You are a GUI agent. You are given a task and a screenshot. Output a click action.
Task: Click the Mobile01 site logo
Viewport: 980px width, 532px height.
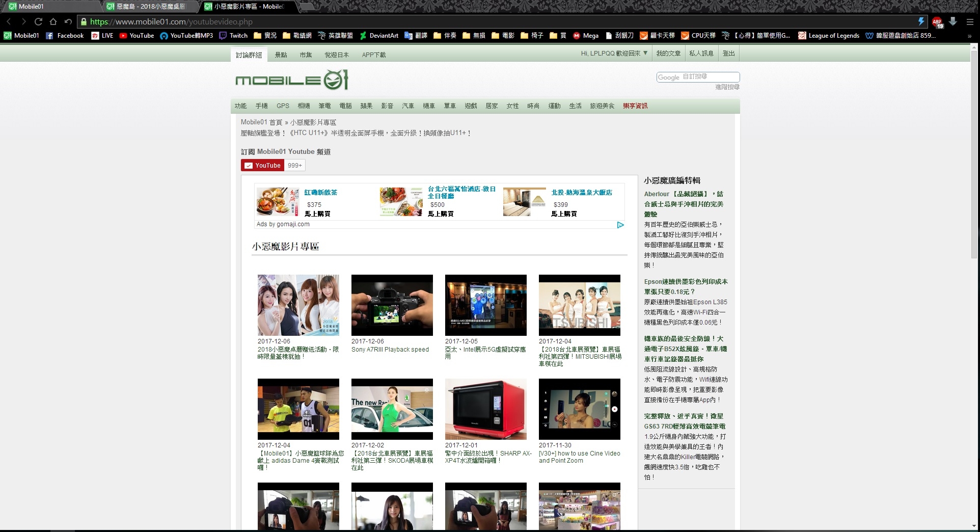click(x=292, y=80)
